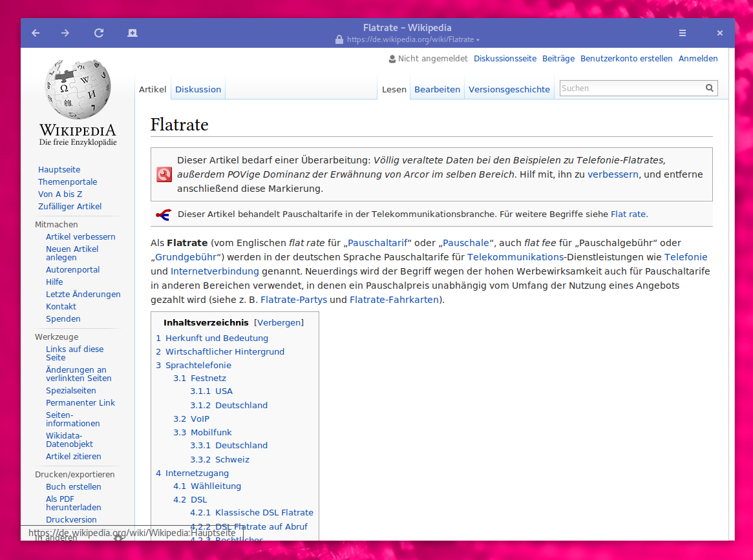Open the Bearbeiten tab
Viewport: 753px width, 560px height.
pyautogui.click(x=437, y=89)
